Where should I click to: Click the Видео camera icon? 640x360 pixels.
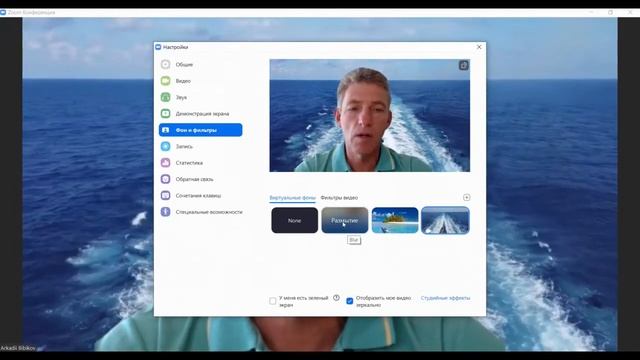click(x=165, y=81)
